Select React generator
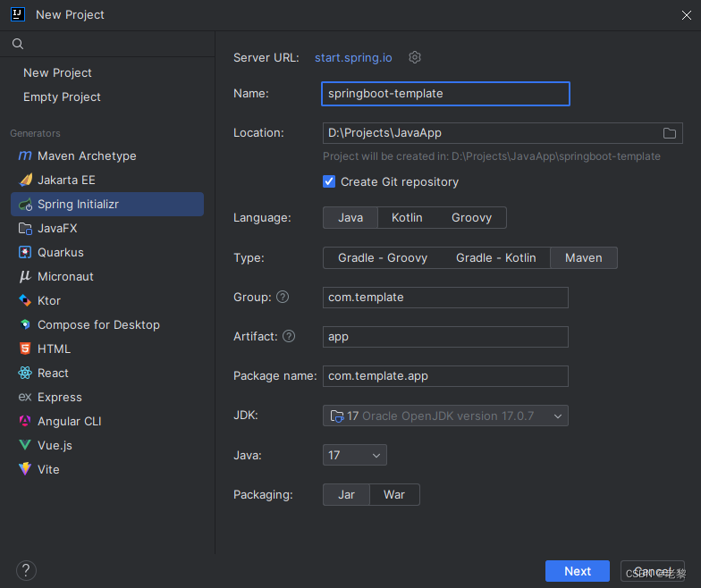The height and width of the screenshot is (588, 701). pyautogui.click(x=107, y=374)
